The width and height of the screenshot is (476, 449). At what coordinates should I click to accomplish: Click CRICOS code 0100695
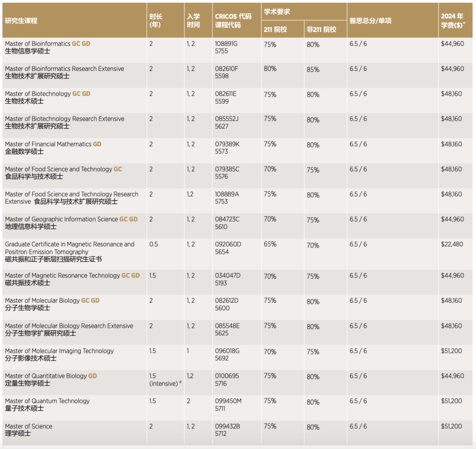(x=227, y=376)
